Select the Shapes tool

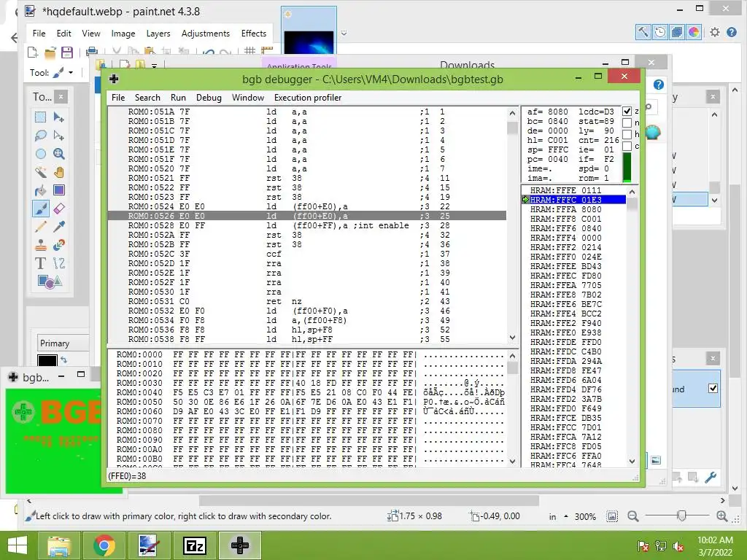pyautogui.click(x=50, y=281)
